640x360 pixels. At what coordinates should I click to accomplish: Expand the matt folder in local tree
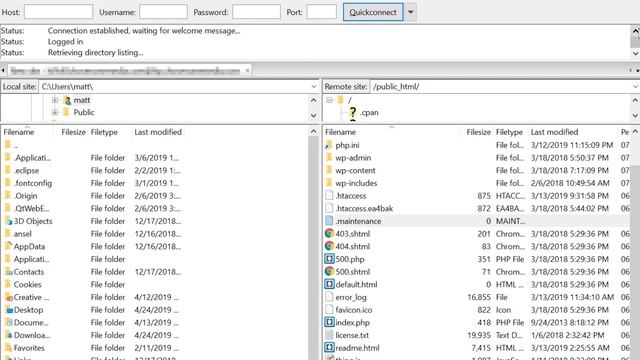click(55, 100)
